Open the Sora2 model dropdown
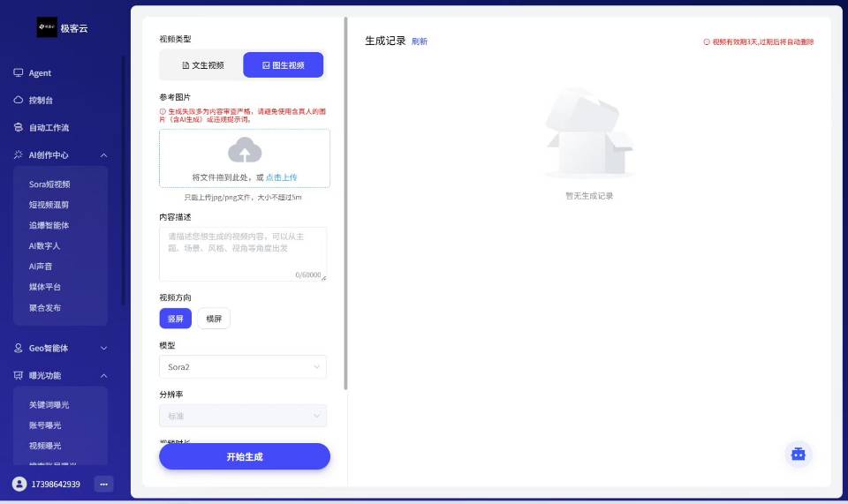This screenshot has width=848, height=504. pos(243,366)
